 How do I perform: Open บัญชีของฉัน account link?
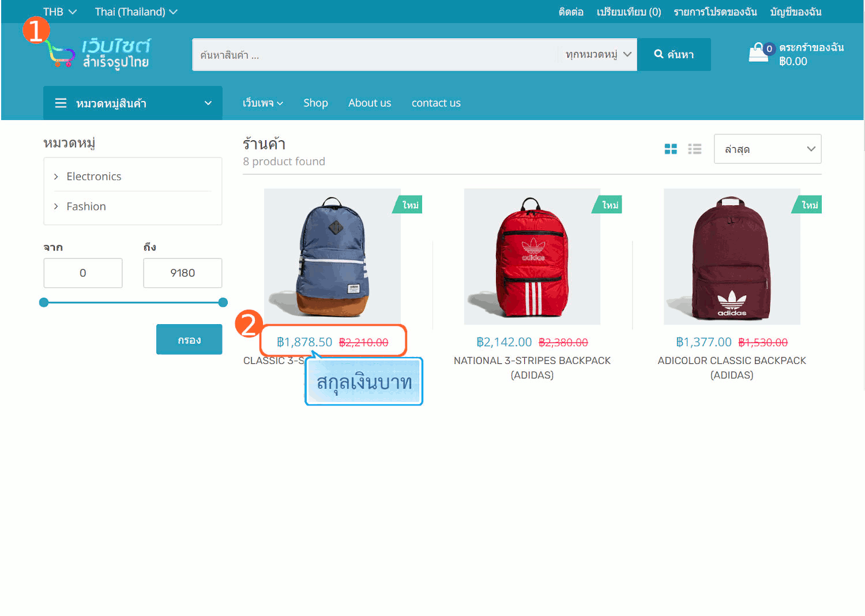tap(796, 12)
